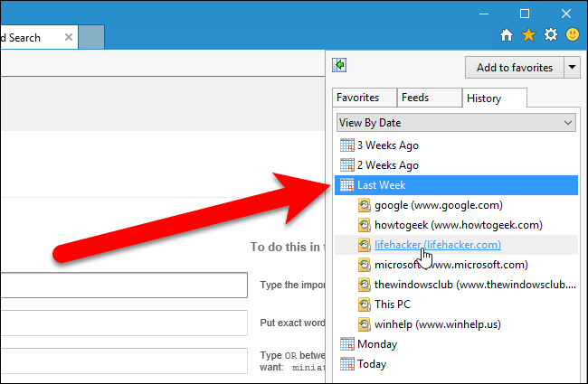Close the browser window
The width and height of the screenshot is (588, 384).
click(x=566, y=14)
